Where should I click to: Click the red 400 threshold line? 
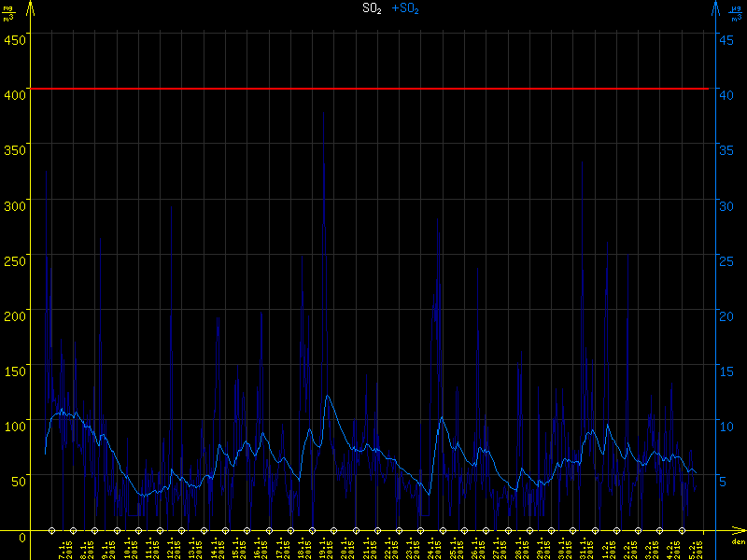(373, 89)
